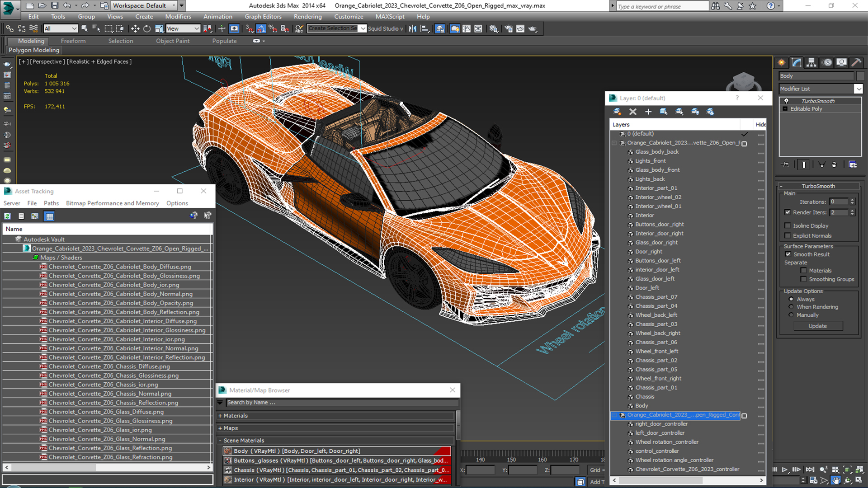Toggle TurboSmooth modifier lightbulb on/off

coord(786,101)
